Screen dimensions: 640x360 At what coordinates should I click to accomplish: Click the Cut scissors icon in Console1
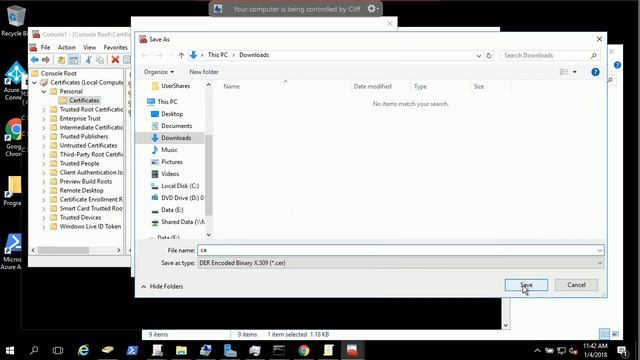tap(88, 60)
